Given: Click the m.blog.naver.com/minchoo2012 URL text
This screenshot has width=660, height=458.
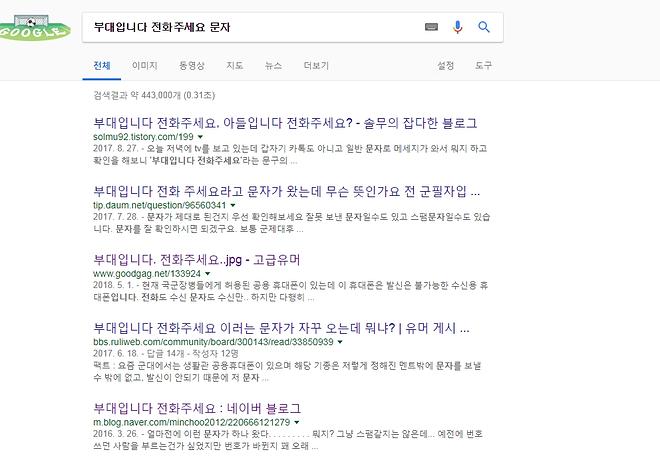Looking at the screenshot, I should point(192,422).
